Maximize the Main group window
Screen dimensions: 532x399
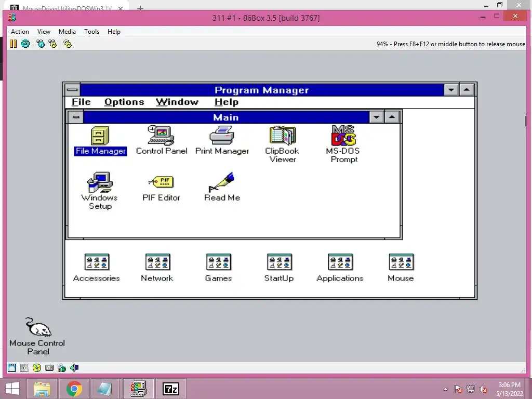click(x=392, y=117)
